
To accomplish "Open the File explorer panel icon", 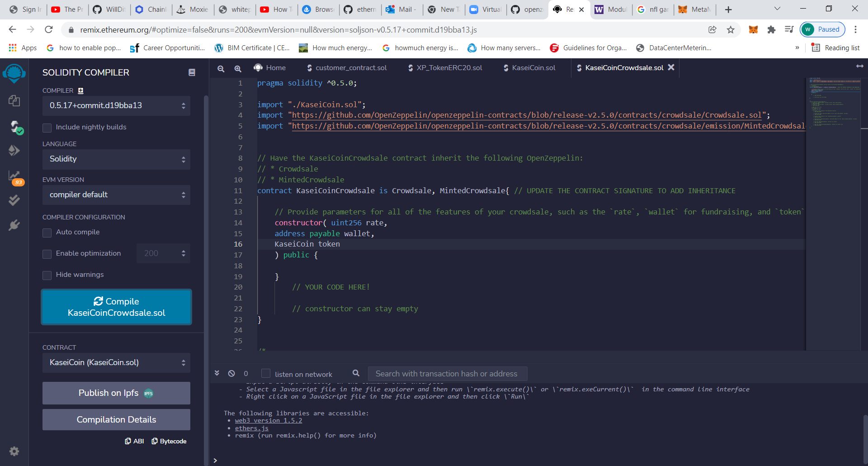I will coord(14,101).
